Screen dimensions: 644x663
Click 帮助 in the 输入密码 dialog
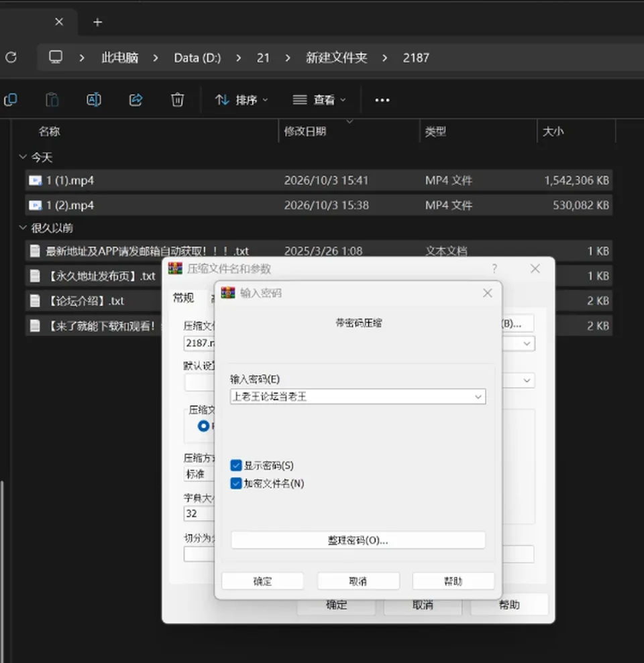pyautogui.click(x=453, y=581)
